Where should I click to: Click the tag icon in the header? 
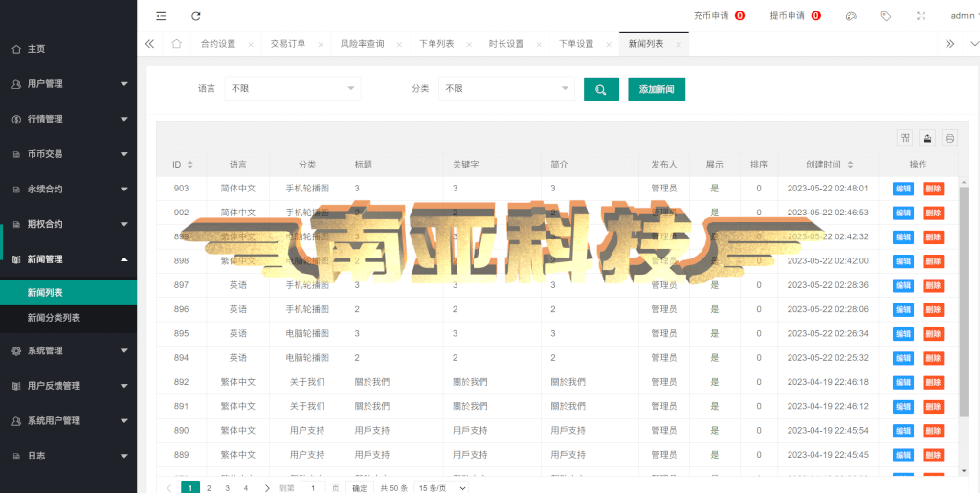(885, 16)
